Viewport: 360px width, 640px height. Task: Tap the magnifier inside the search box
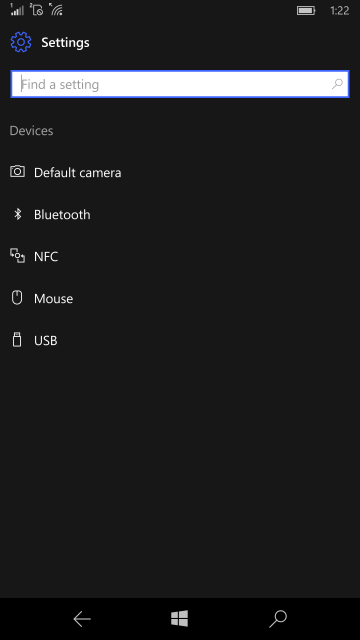click(x=337, y=84)
